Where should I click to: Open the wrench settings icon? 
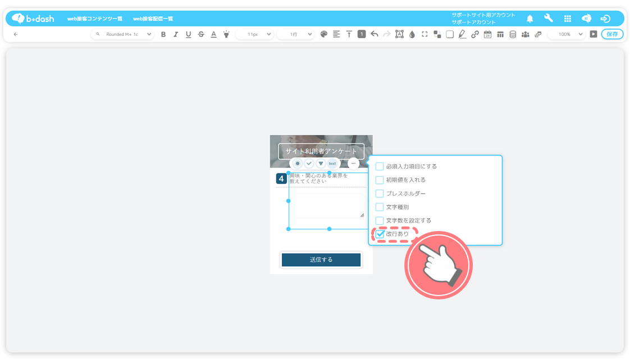point(549,18)
